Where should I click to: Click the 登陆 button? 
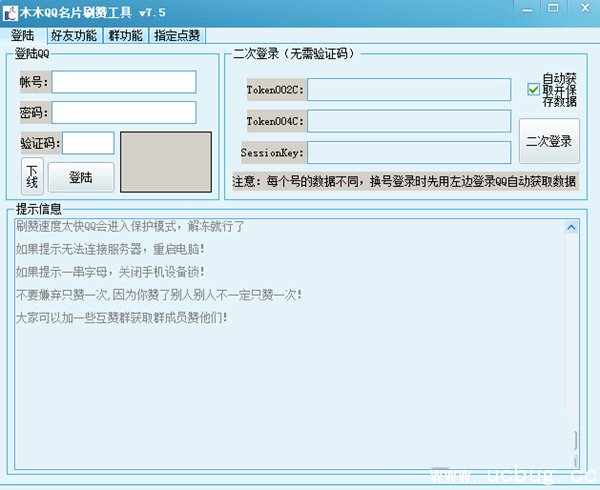coord(81,177)
